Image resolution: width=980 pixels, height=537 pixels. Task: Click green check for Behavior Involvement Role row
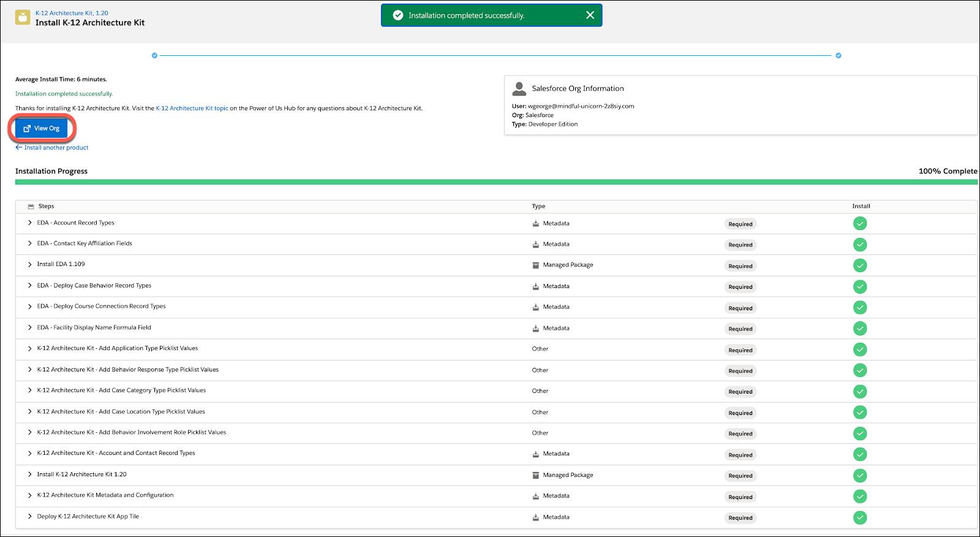pos(860,433)
